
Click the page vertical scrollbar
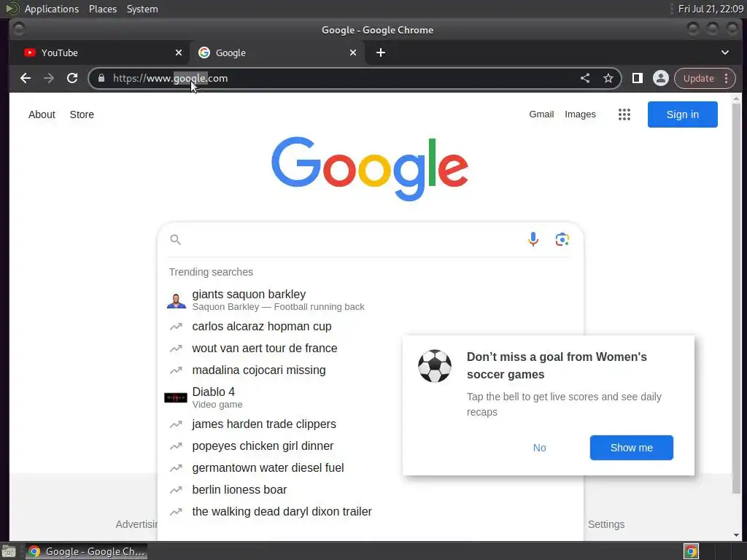[737, 300]
